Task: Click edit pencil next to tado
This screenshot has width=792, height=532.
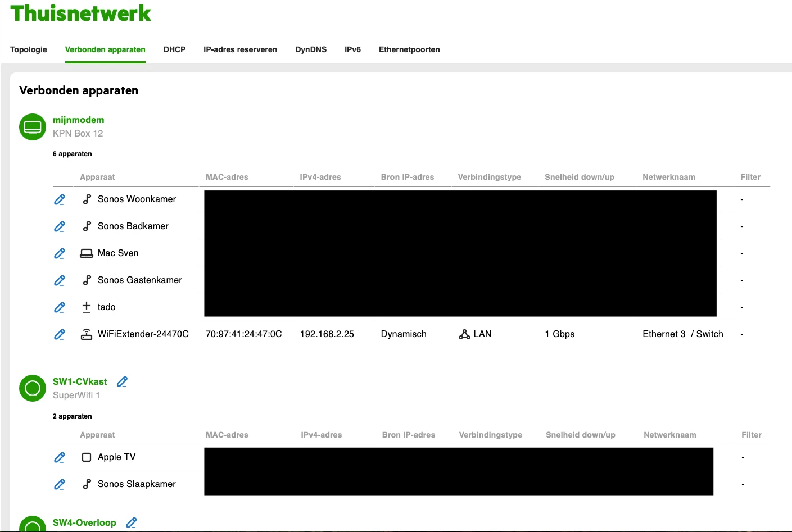Action: coord(59,307)
